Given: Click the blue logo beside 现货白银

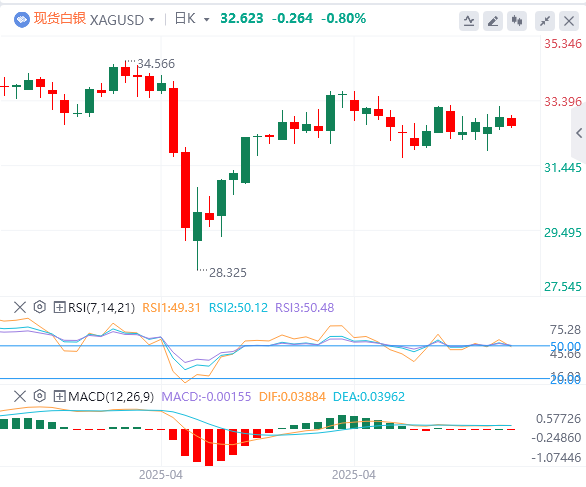Looking at the screenshot, I should point(22,19).
